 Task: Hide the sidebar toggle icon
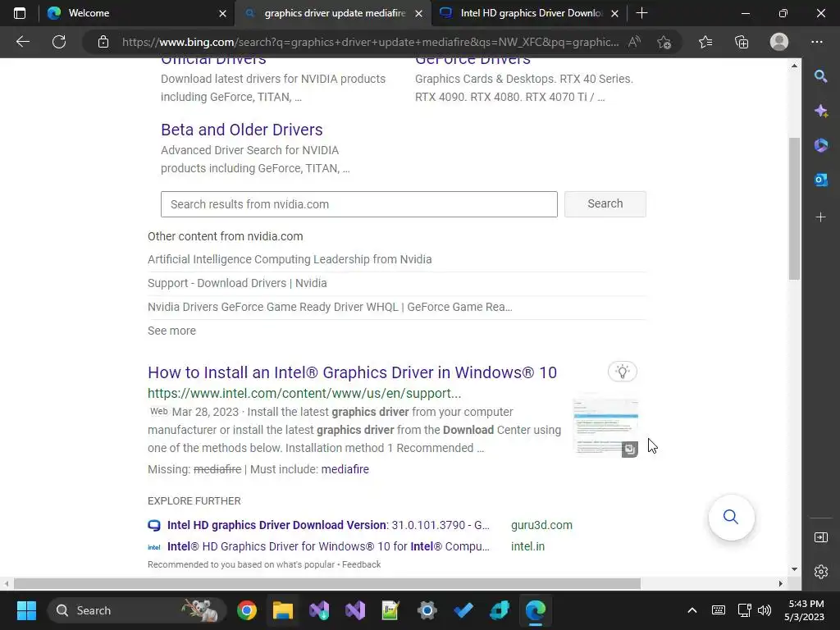pyautogui.click(x=820, y=537)
